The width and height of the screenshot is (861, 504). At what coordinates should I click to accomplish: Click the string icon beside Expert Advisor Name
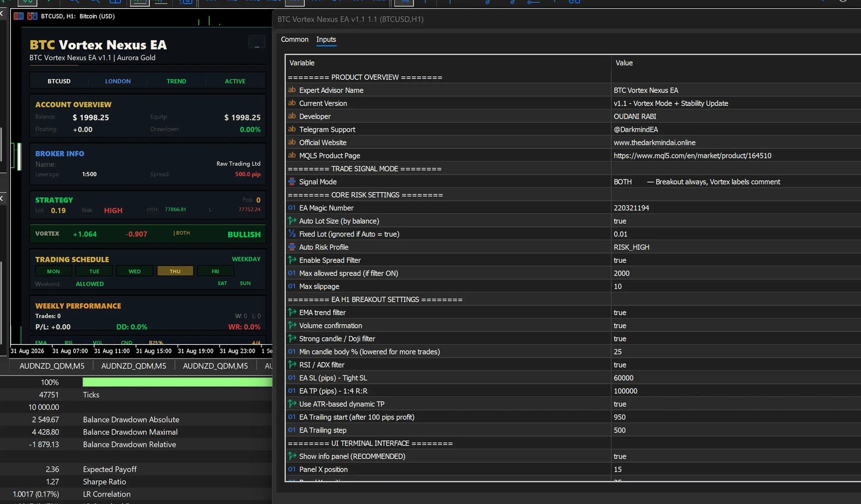point(292,90)
